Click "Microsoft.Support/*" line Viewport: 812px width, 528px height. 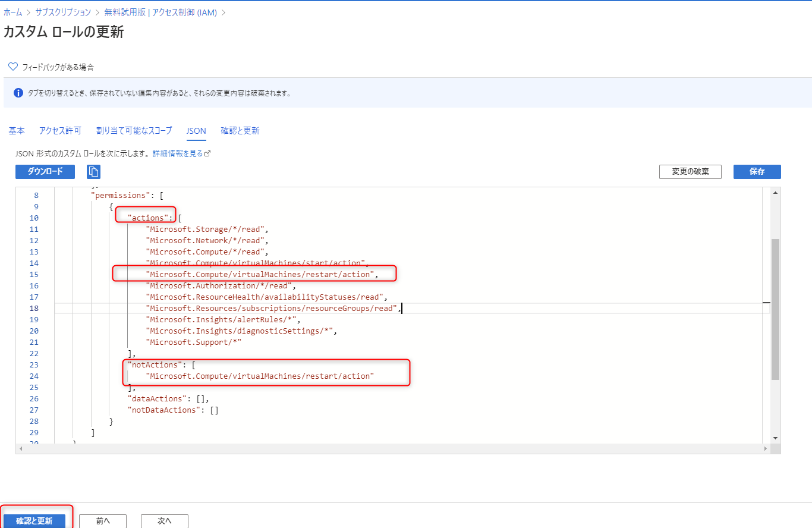[194, 342]
